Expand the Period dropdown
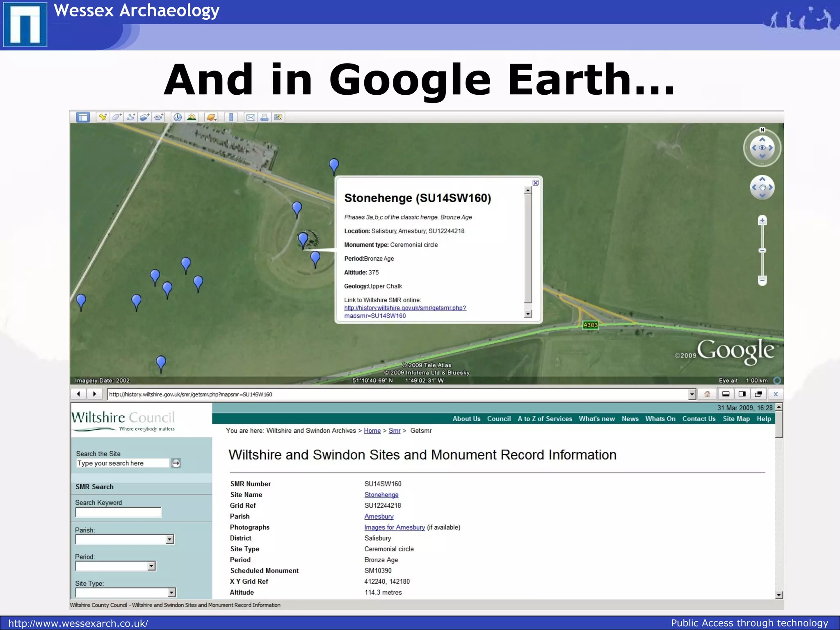This screenshot has width=840, height=630. tap(151, 566)
